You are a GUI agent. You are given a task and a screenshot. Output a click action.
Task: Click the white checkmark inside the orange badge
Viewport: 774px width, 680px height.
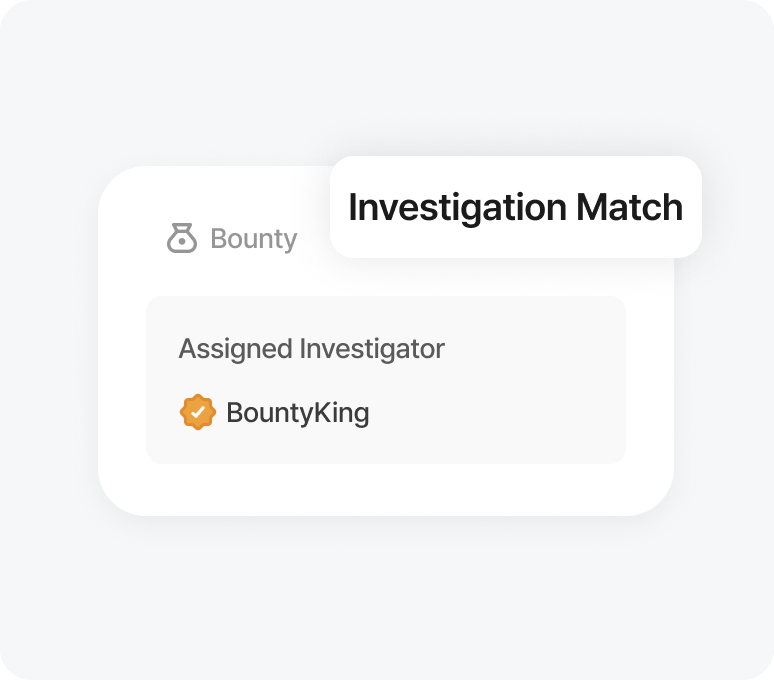pos(198,412)
